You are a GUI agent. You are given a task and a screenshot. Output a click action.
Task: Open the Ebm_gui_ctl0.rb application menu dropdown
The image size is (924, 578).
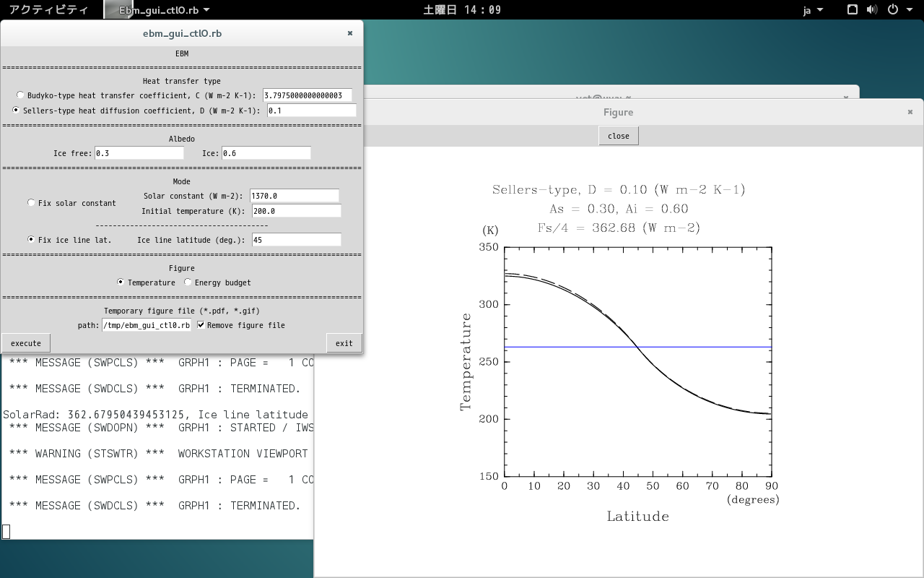click(x=164, y=10)
